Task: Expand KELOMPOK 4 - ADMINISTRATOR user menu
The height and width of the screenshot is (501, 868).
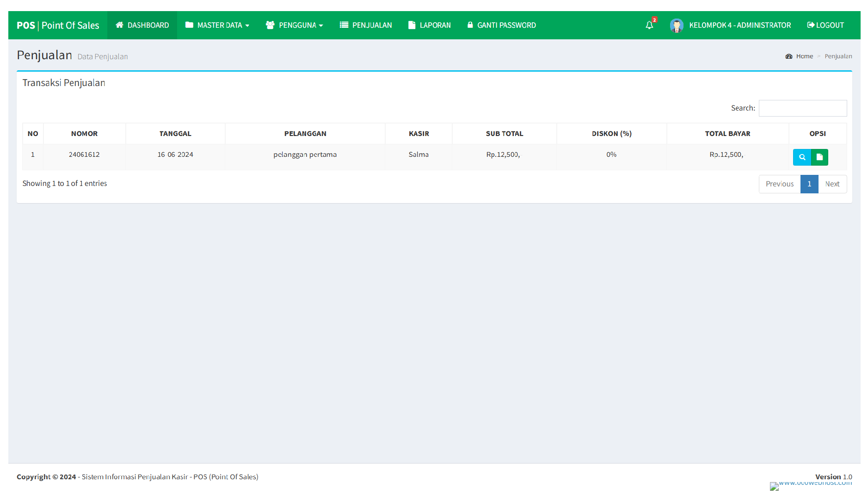Action: [740, 25]
